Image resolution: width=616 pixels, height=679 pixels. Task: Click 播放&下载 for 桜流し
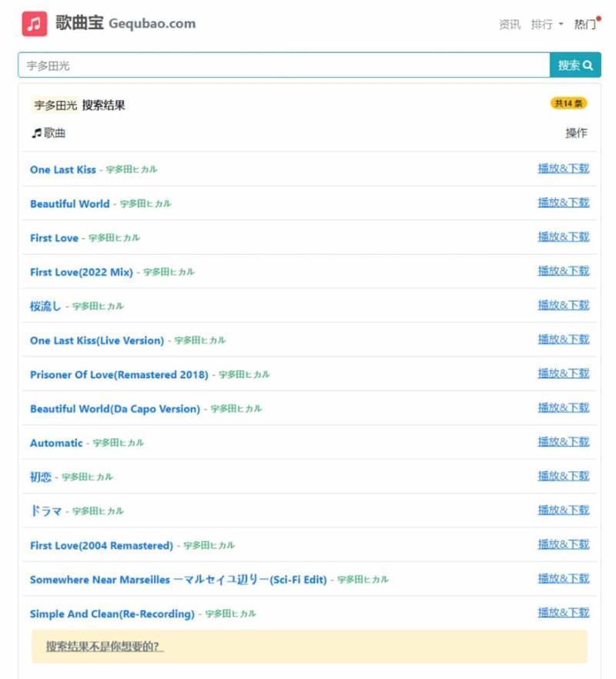point(564,306)
